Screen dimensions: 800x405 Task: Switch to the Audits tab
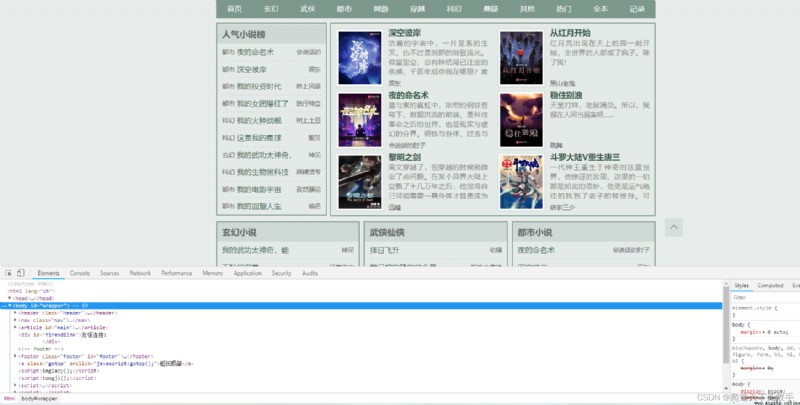tap(310, 273)
